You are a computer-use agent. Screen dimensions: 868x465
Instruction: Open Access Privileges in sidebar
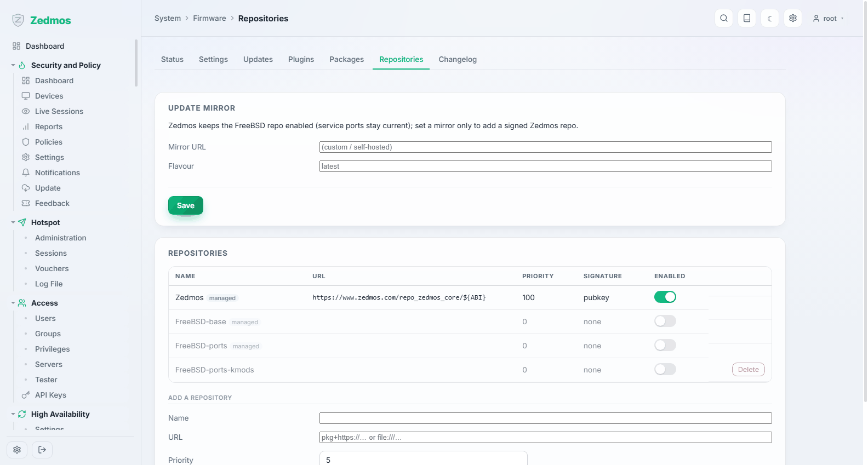pyautogui.click(x=53, y=349)
